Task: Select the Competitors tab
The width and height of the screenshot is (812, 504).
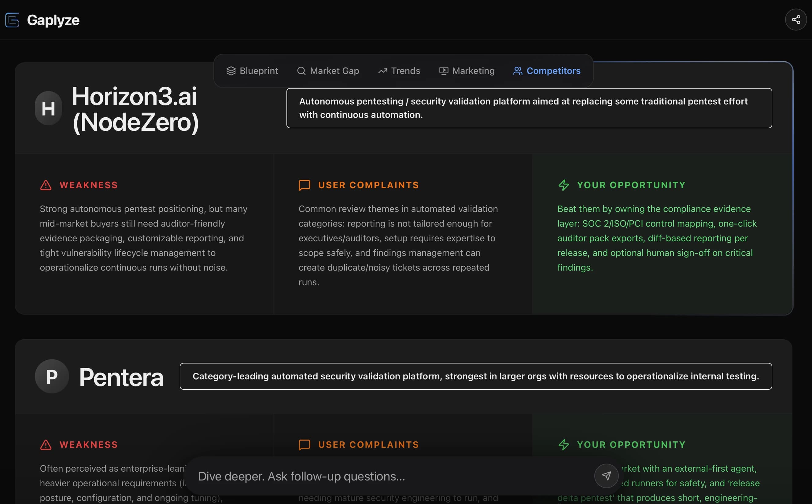Action: pos(553,71)
